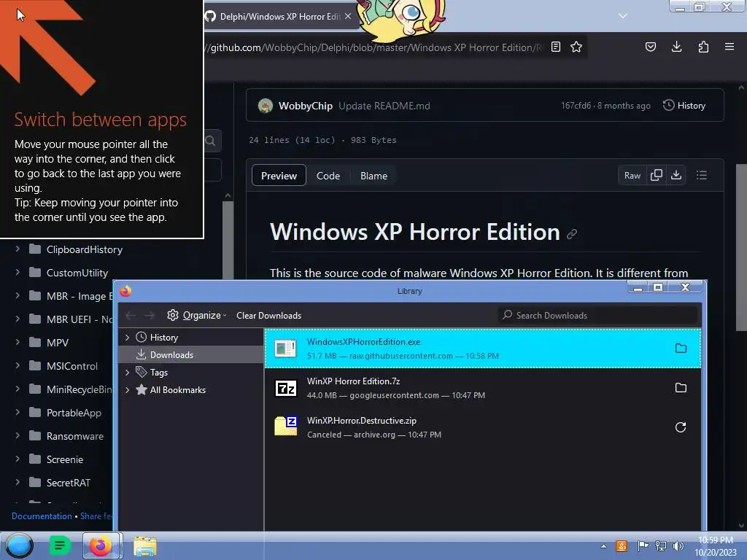Click the Firefox taskbar button
The image size is (747, 560).
[x=102, y=545]
